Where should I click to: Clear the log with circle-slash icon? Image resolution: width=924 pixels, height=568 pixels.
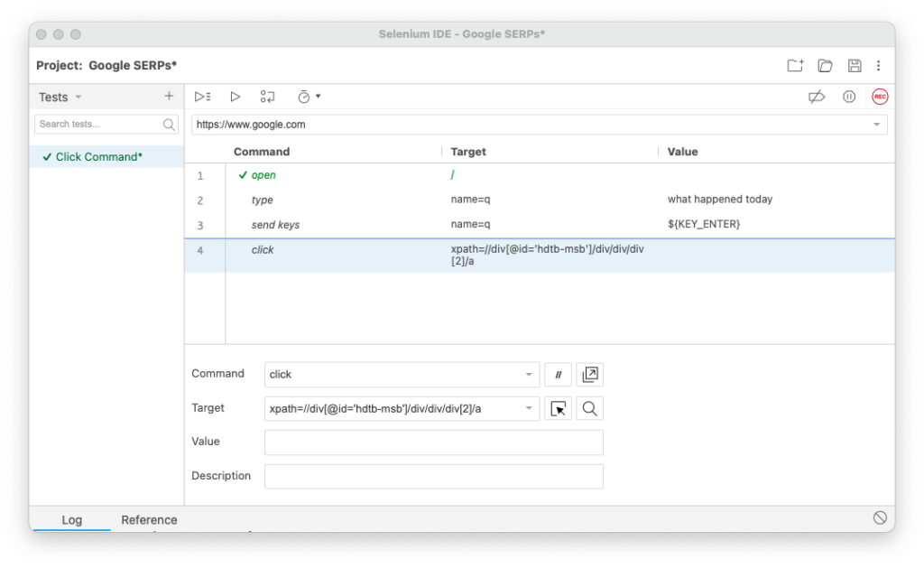coord(880,517)
